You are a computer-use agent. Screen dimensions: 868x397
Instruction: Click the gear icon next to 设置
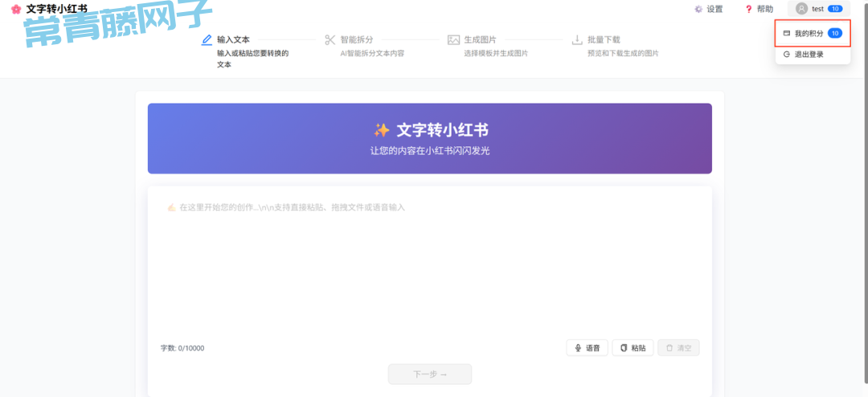pos(698,9)
